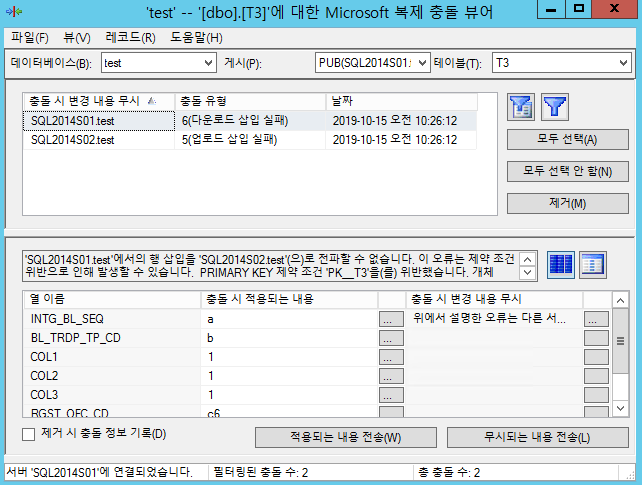
Task: Click the ellipsis button in the COL2 row
Action: 391,376
